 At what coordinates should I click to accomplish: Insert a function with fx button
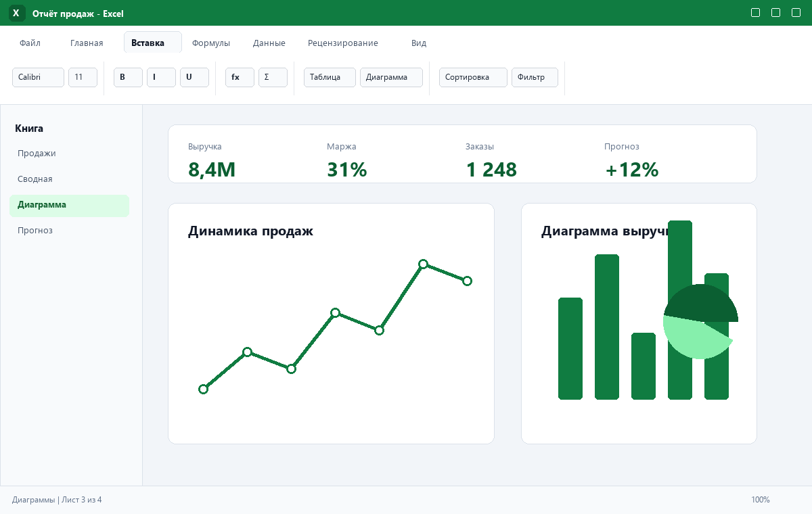pos(240,77)
